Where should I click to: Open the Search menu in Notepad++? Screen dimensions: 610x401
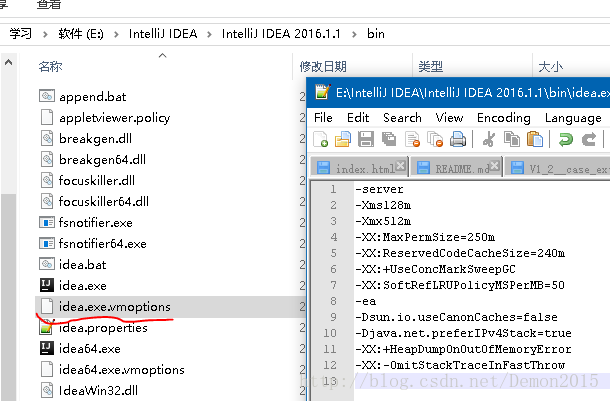coord(402,117)
